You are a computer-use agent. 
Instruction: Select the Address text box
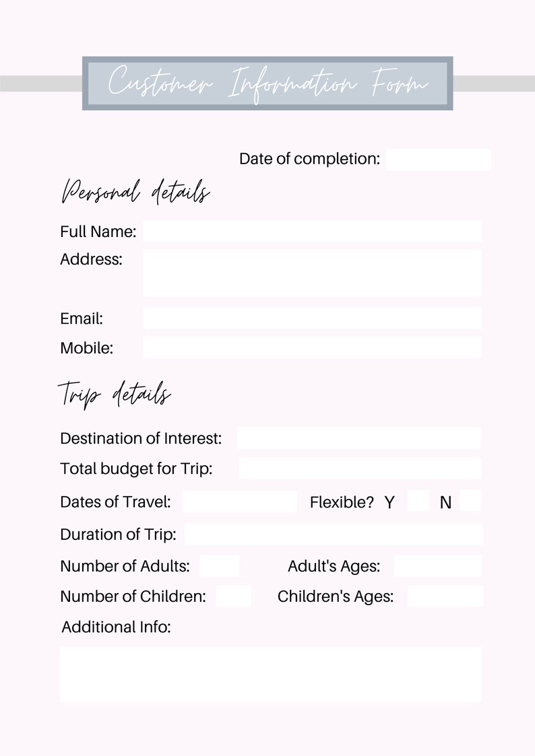coord(312,273)
